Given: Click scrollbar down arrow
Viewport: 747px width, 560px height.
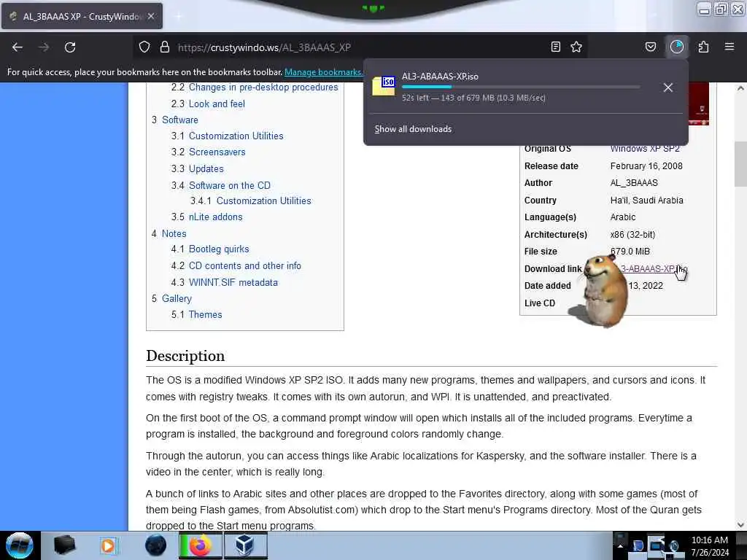Looking at the screenshot, I should [740, 525].
